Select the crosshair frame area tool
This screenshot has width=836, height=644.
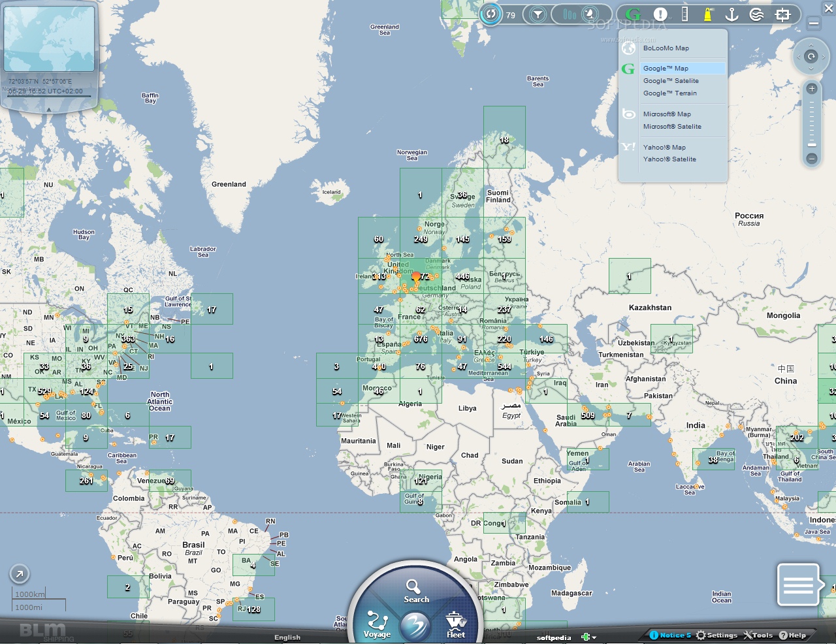click(782, 14)
